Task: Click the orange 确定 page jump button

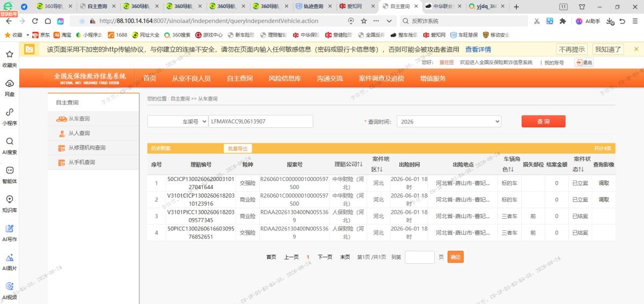Action: [455, 257]
